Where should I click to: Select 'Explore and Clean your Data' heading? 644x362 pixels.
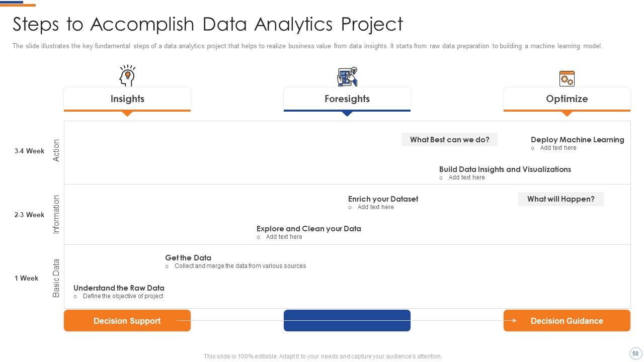click(x=308, y=229)
